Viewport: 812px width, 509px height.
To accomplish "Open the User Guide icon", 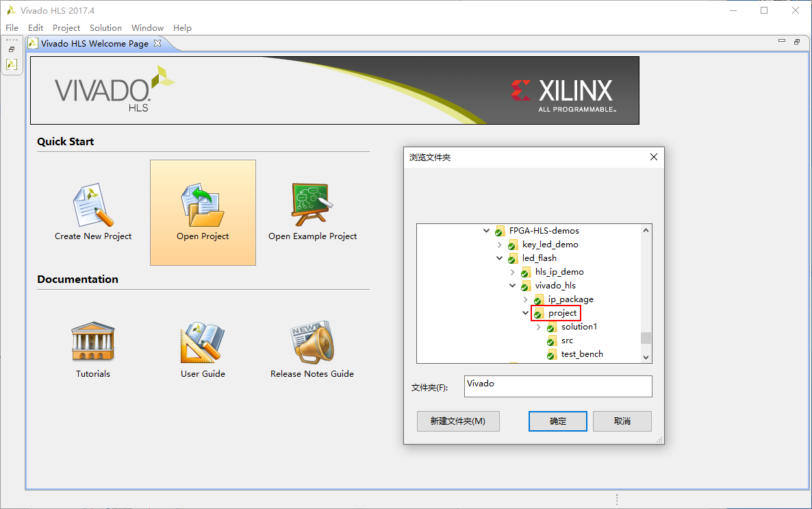I will click(x=203, y=342).
